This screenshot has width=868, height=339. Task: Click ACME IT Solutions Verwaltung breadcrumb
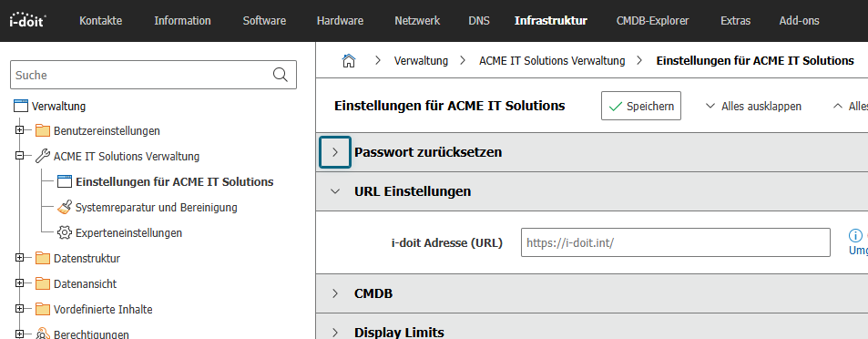pos(552,60)
